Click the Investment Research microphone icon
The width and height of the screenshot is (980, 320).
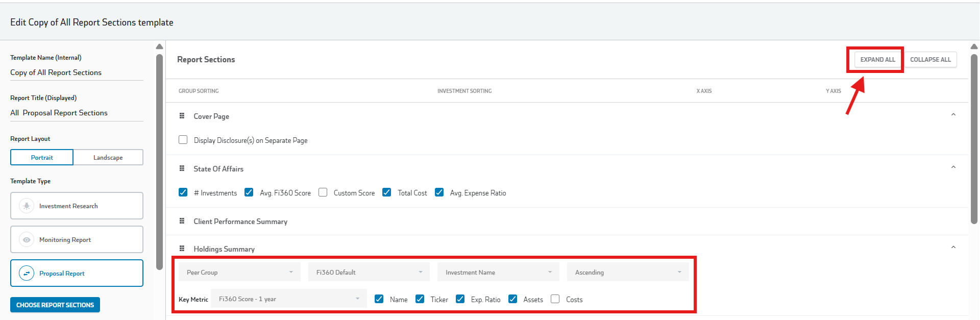point(27,206)
